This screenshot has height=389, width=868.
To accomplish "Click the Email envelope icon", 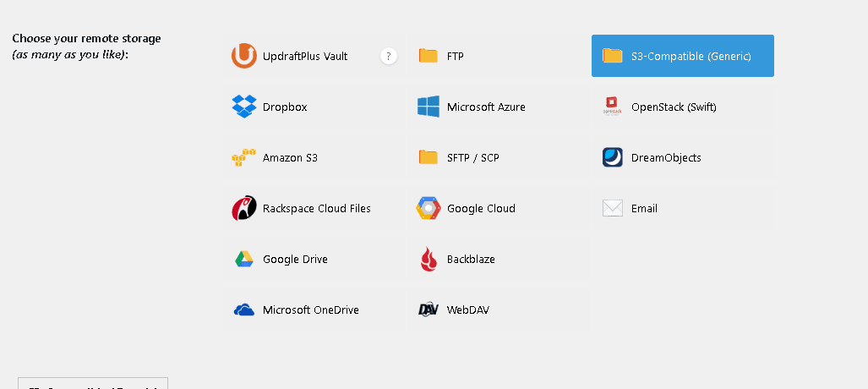I will [613, 208].
